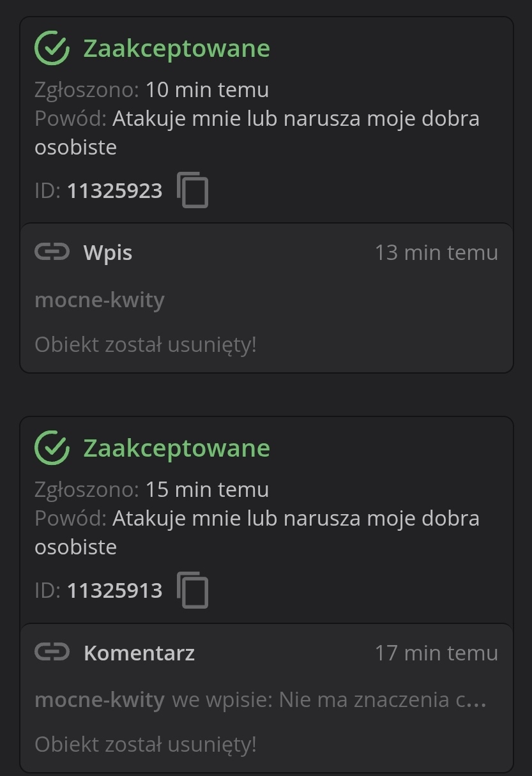This screenshot has width=532, height=776.
Task: Open the reported Komentarz link
Action: pos(139,653)
